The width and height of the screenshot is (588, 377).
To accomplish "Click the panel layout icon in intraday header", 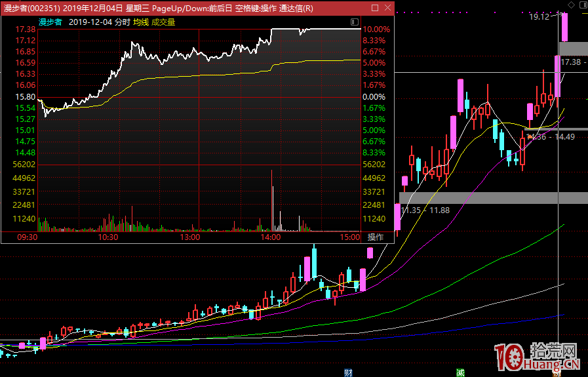I will pos(355,22).
